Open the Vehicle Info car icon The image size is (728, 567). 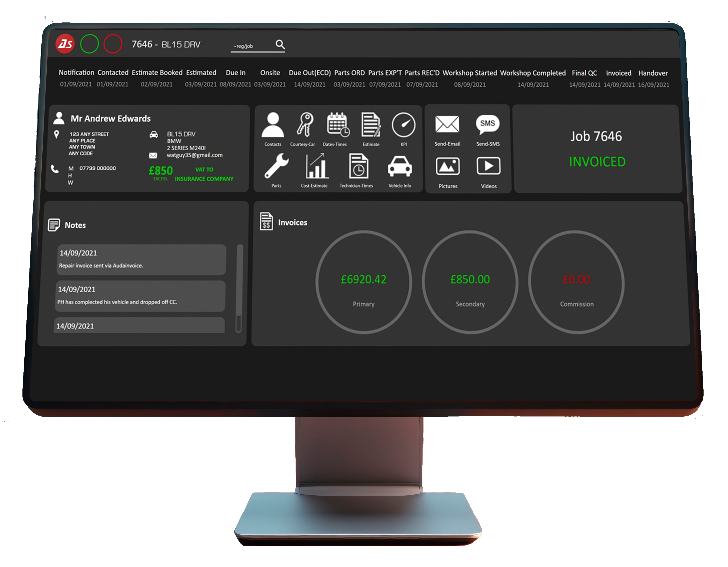pos(399,166)
